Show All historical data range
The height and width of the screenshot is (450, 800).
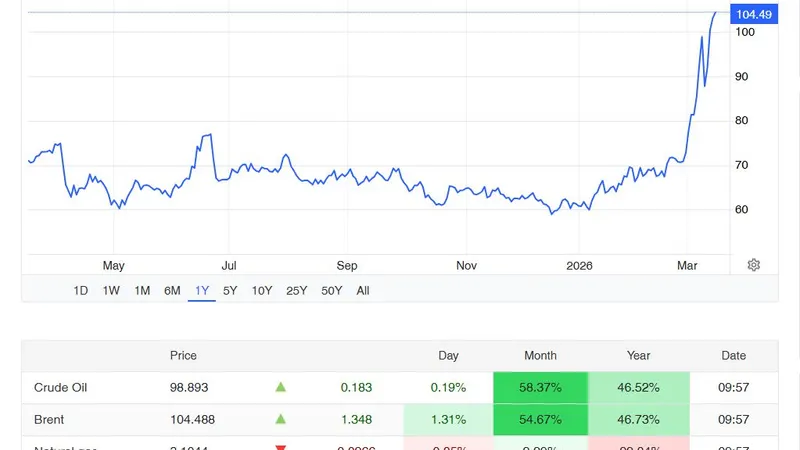click(363, 291)
